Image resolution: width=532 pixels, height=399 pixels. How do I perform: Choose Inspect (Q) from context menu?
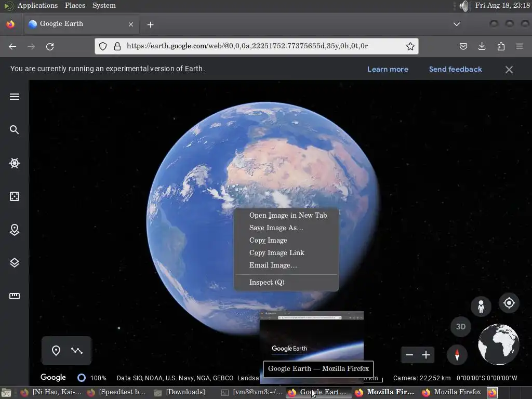286,282
